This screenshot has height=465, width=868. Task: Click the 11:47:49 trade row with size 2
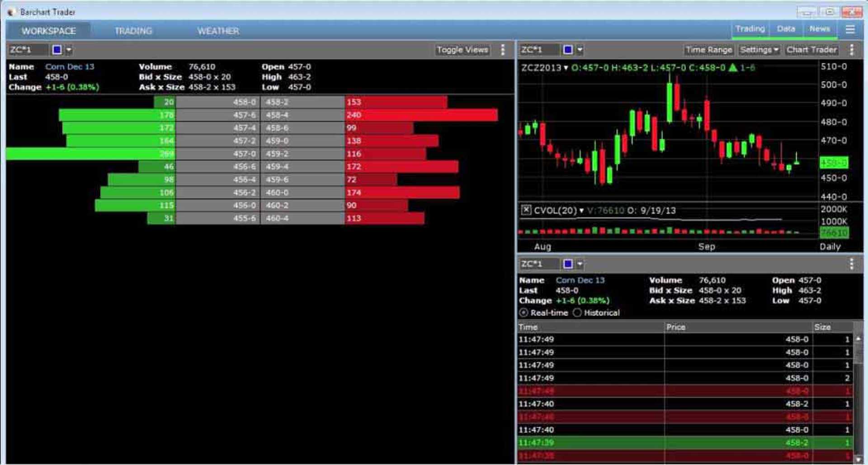tap(685, 378)
